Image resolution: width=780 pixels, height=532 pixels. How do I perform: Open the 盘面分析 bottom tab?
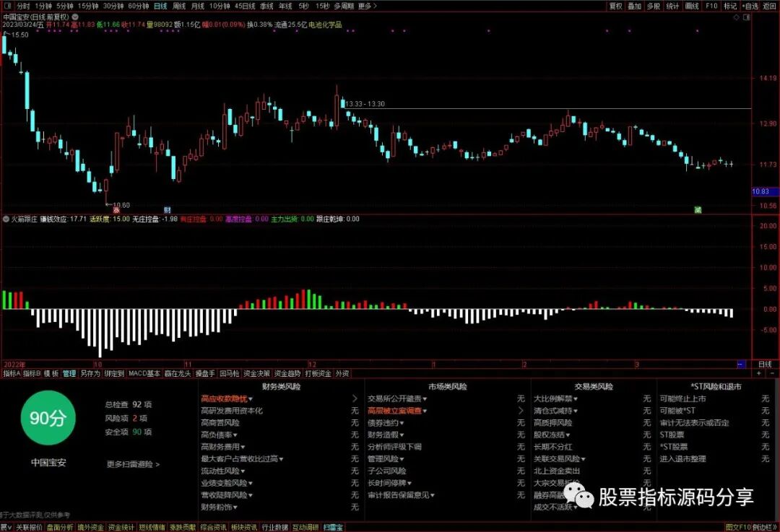point(60,527)
